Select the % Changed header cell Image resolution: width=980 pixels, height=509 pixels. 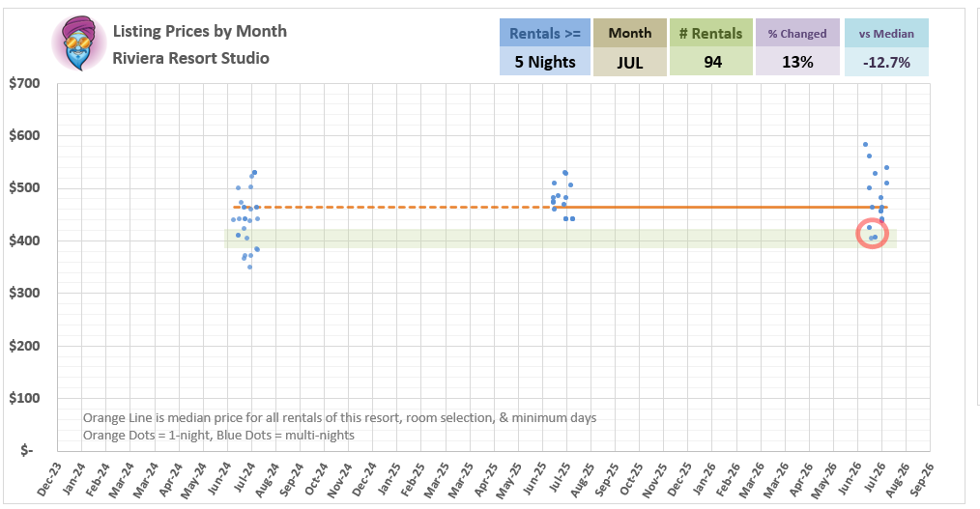797,34
